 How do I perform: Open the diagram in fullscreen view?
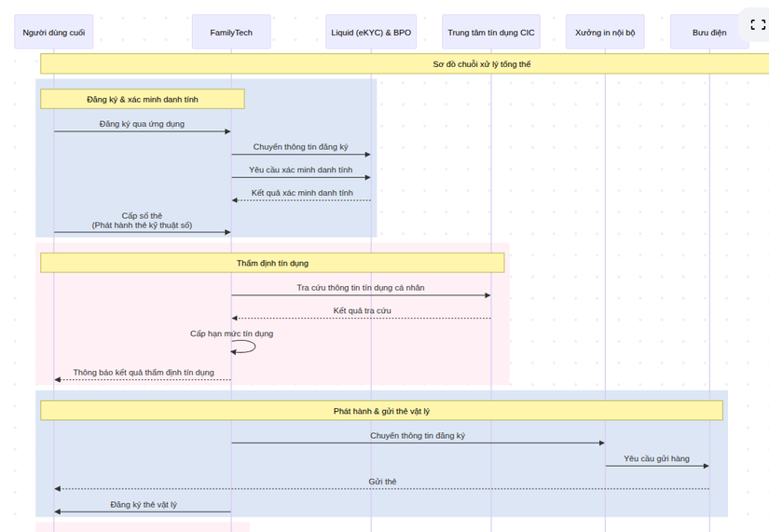click(758, 24)
